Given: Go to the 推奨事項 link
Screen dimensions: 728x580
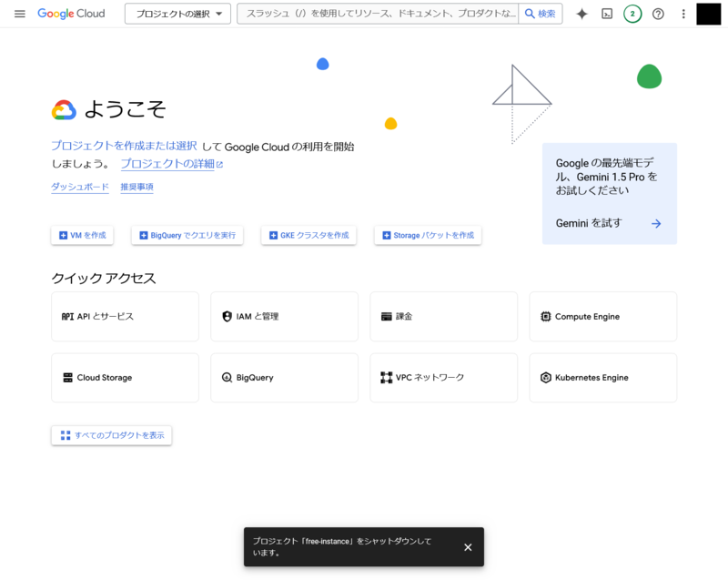Looking at the screenshot, I should (x=137, y=187).
